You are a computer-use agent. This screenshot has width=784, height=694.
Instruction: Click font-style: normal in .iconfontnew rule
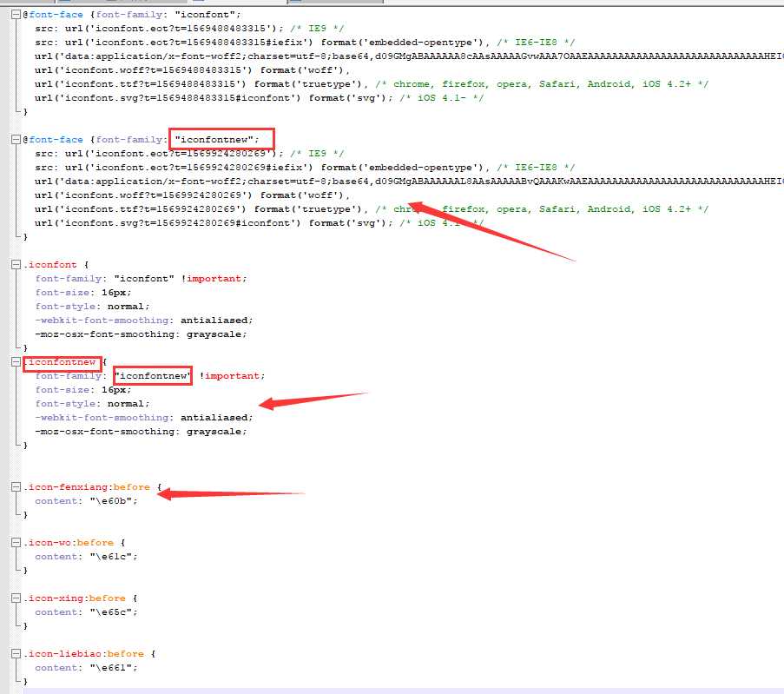(92, 404)
